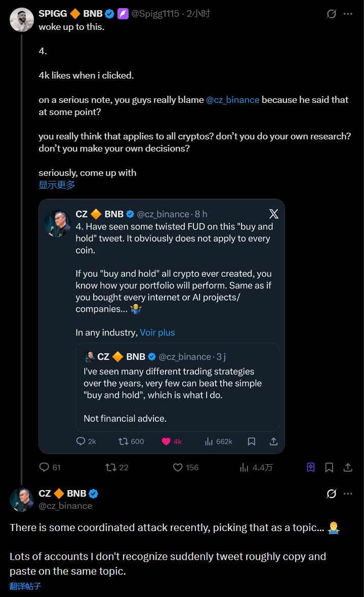Click the purple bookmark folder icon
Viewport: 364px width, 597px height.
coord(311,467)
